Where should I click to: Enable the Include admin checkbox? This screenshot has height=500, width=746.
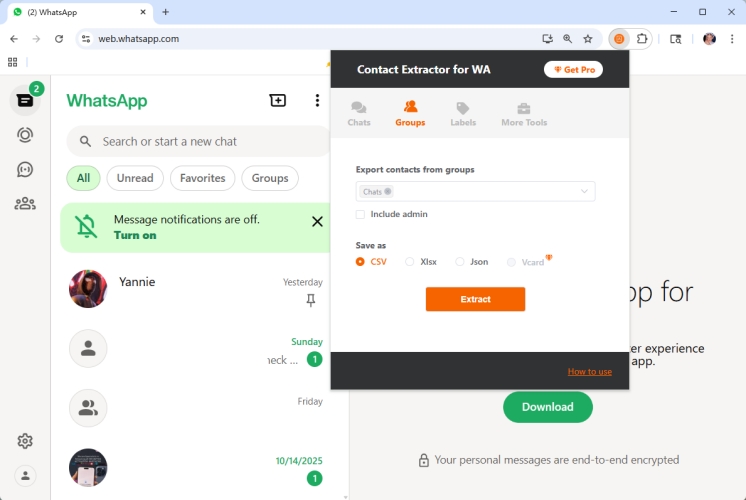coord(360,214)
